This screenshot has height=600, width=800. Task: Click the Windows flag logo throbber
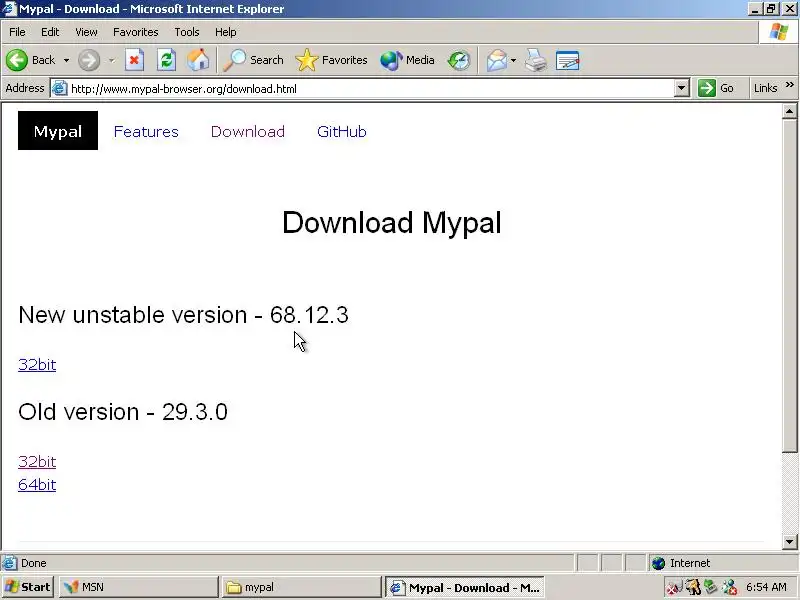(779, 32)
